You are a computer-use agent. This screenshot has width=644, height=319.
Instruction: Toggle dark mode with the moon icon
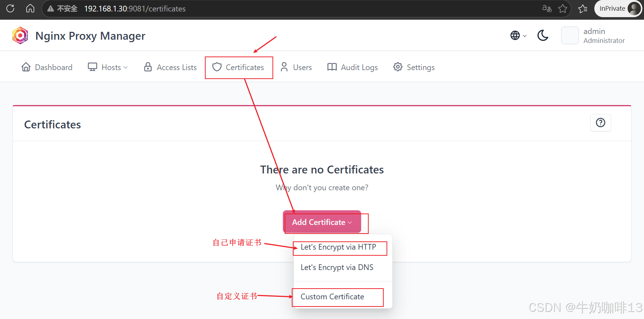pos(543,35)
